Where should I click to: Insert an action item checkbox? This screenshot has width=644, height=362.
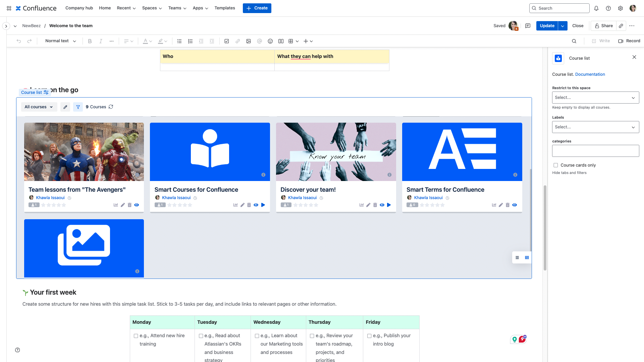click(227, 41)
